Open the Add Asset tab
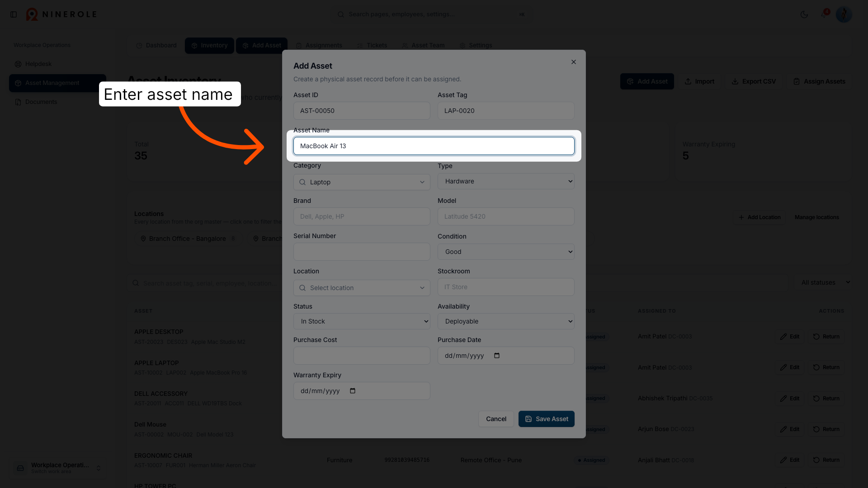Screen dimensions: 868x488 pos(262,46)
